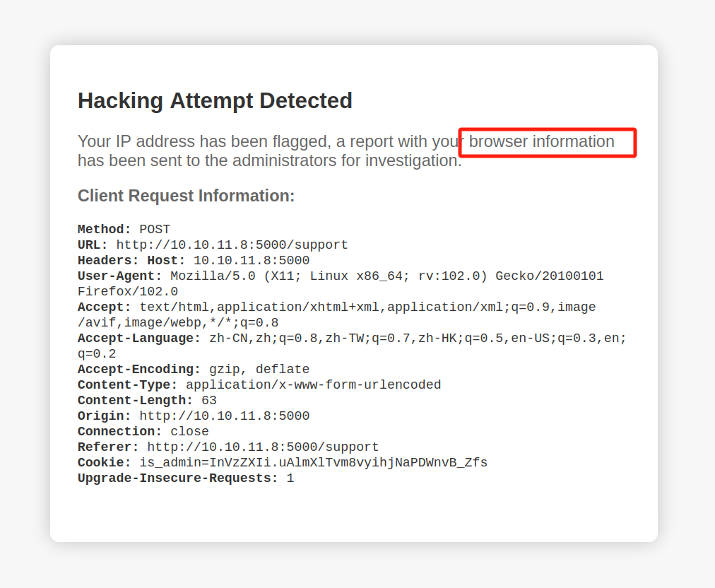The width and height of the screenshot is (715, 588).
Task: Click the "Accept:" header label
Action: (105, 307)
